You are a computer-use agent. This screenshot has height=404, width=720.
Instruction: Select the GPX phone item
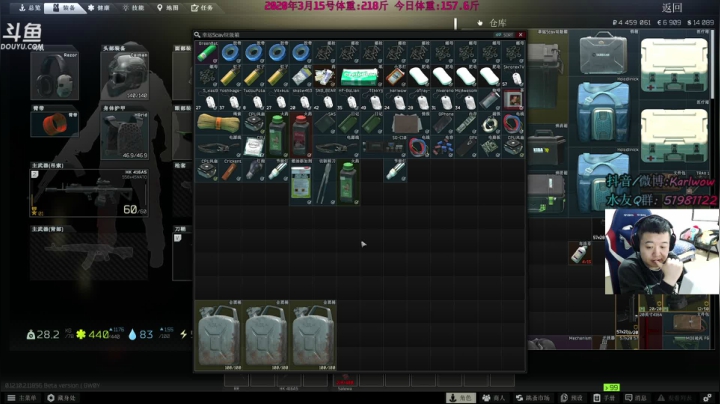466,147
